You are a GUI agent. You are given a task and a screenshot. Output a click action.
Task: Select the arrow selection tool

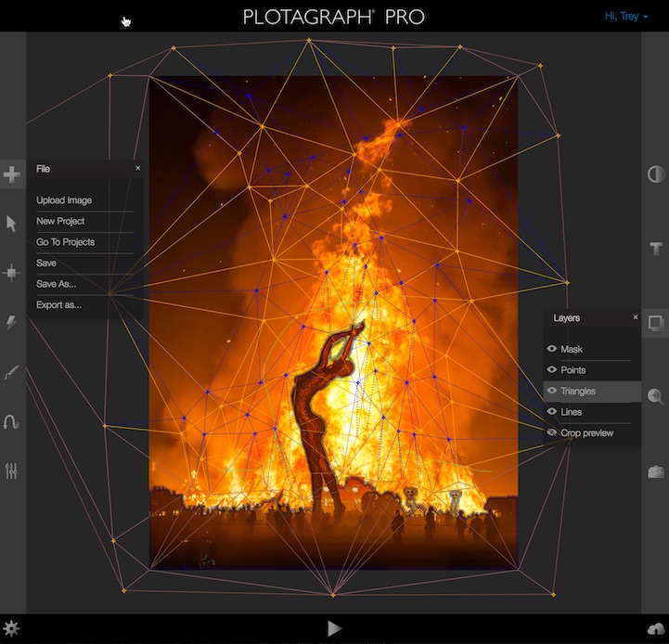point(12,224)
